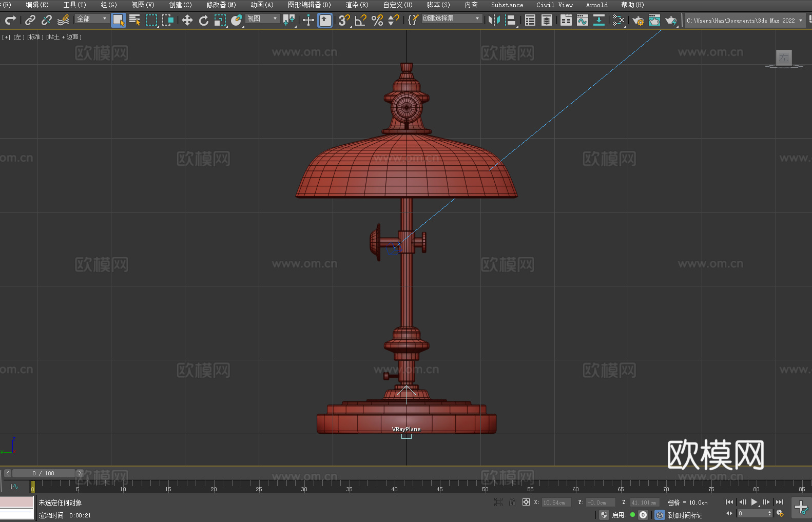Toggle Angle Snap
812x522 pixels.
(361, 20)
